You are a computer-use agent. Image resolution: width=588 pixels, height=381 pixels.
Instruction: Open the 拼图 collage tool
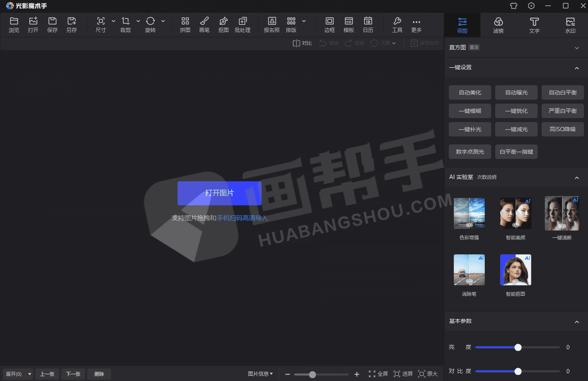tap(185, 25)
